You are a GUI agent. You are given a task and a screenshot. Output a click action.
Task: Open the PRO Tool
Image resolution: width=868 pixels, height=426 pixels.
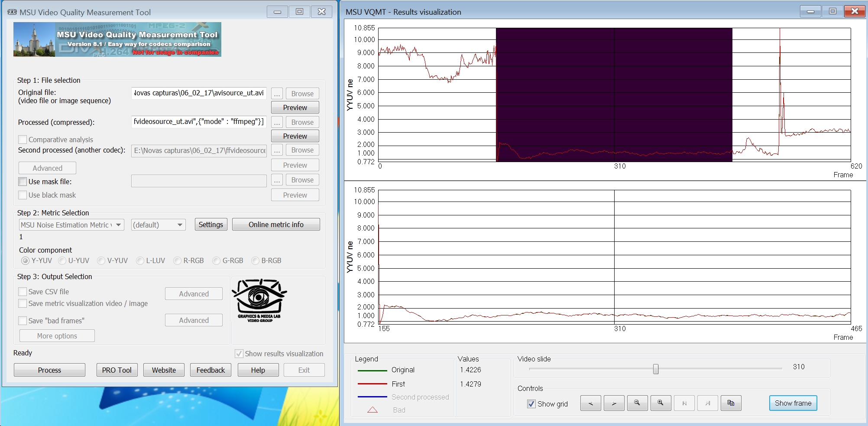tap(117, 370)
